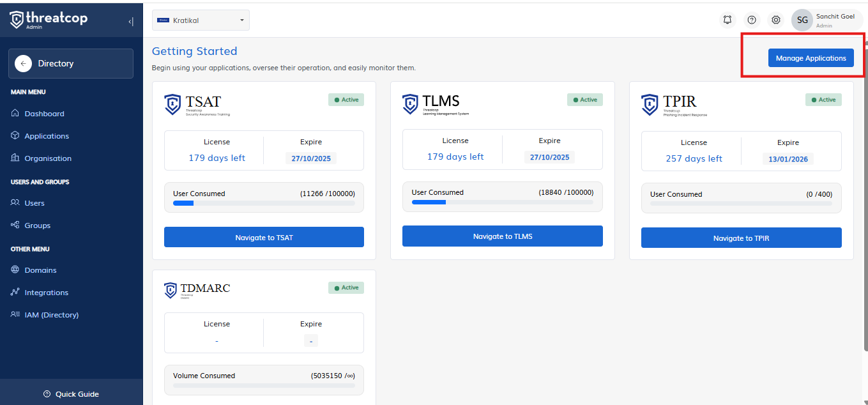Open Integrations in Other Menu
Viewport: 868px width, 405px height.
(46, 293)
